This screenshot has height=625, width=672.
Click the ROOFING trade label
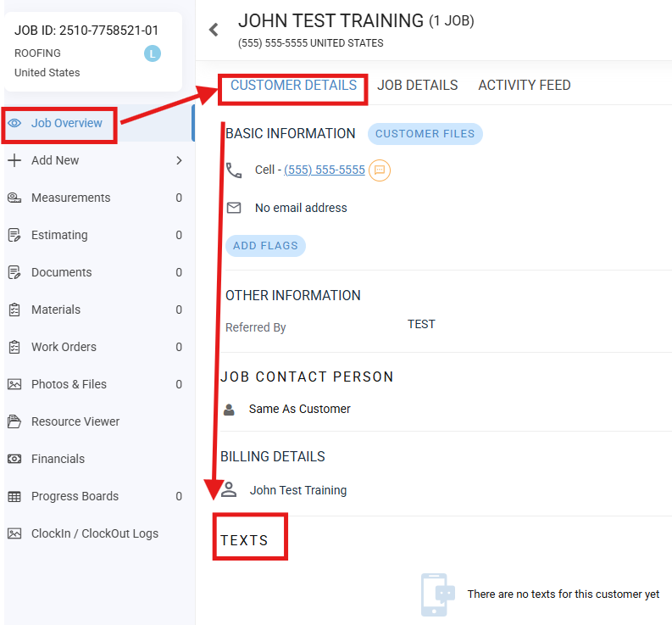pos(38,53)
